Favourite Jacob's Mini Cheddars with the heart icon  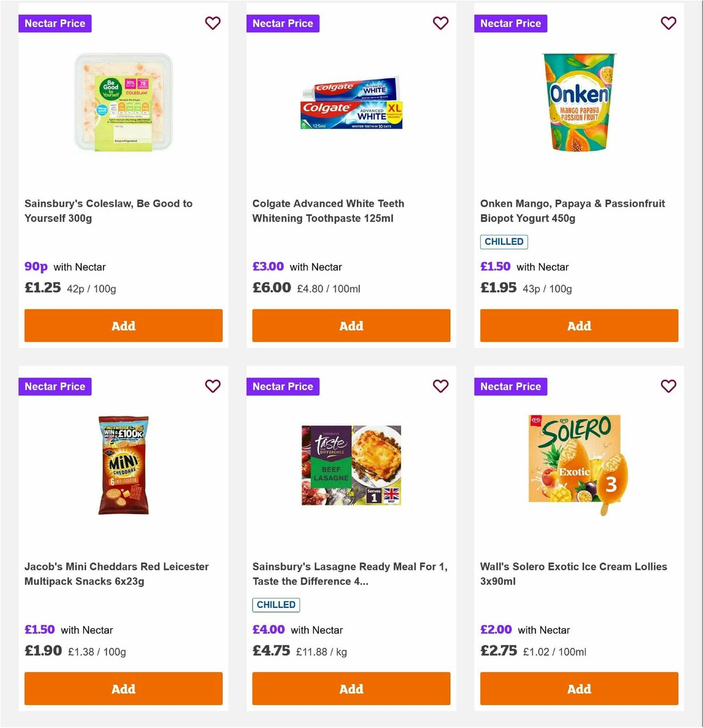coord(213,387)
